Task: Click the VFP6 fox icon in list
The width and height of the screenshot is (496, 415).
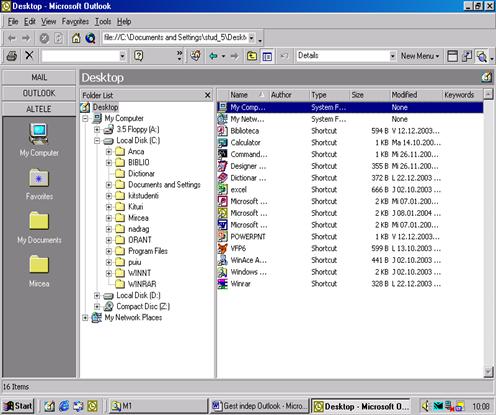Action: pos(222,248)
